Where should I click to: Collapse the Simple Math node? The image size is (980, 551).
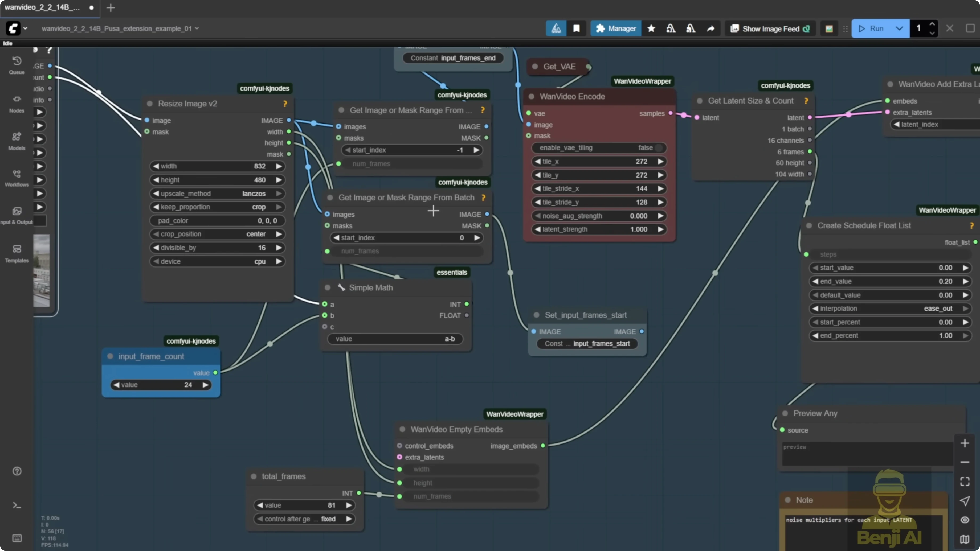pos(327,287)
